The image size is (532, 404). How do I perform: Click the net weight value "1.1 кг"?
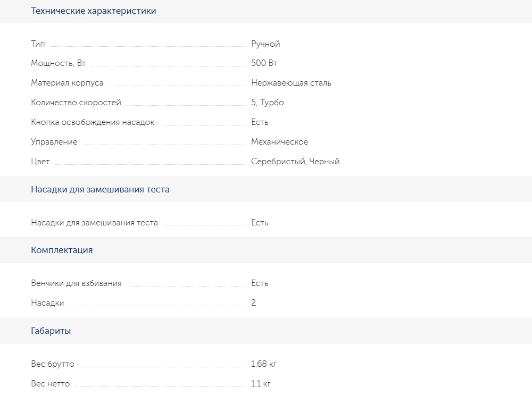coord(261,384)
